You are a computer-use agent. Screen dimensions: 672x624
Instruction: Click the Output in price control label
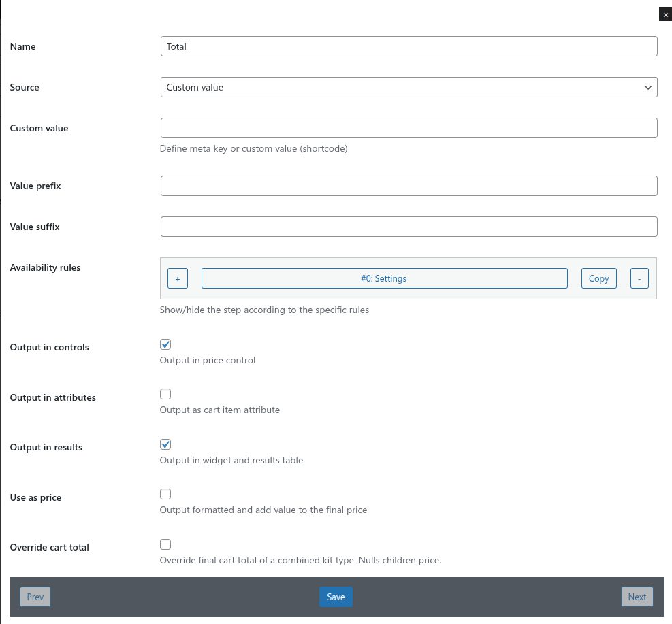click(x=208, y=361)
